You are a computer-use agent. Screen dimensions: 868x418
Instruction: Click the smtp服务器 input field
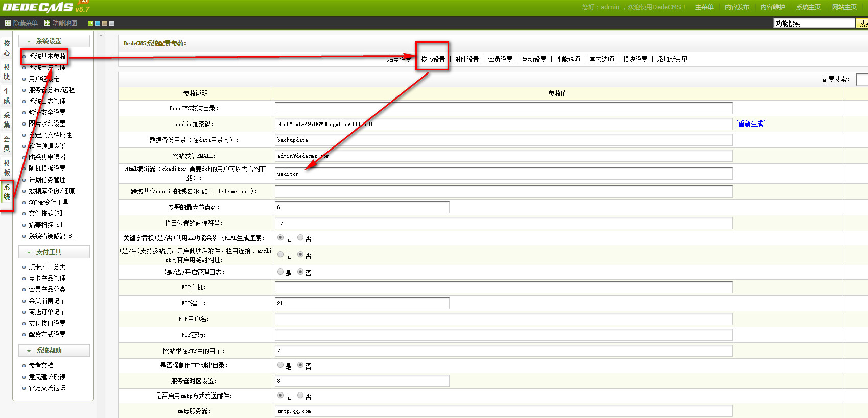pyautogui.click(x=504, y=411)
